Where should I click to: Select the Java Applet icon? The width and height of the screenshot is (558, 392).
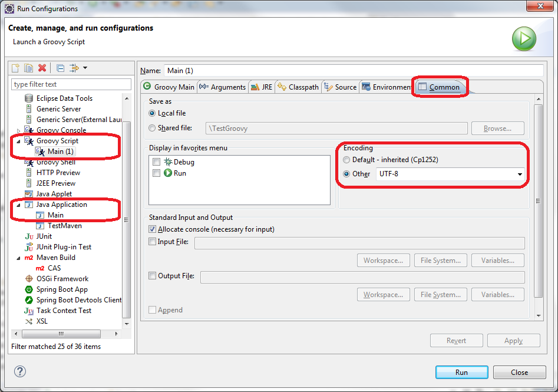point(29,194)
